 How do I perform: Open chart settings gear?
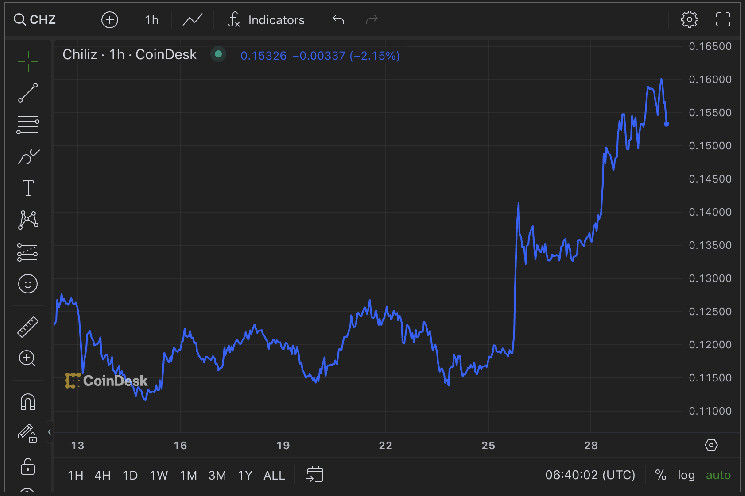click(689, 19)
